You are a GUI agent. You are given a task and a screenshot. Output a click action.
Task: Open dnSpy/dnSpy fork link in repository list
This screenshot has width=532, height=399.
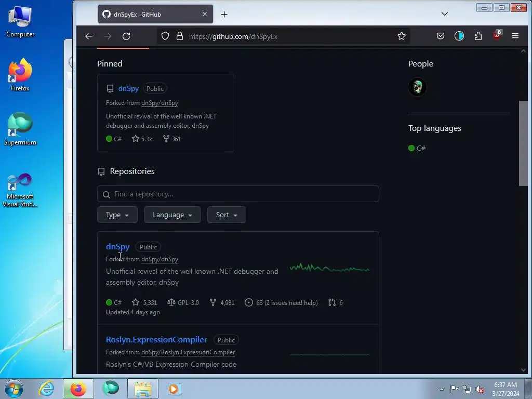[160, 259]
